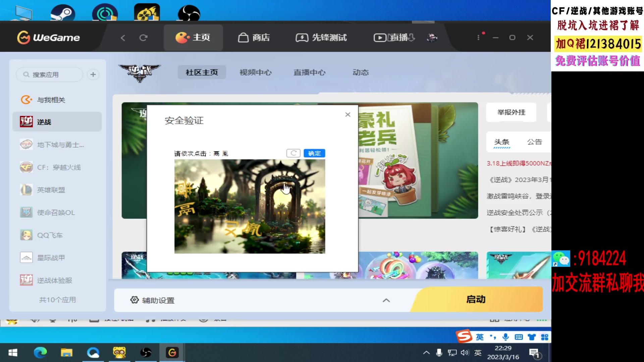The height and width of the screenshot is (362, 644).
Task: Select 使命召唤OL in the sidebar
Action: point(57,213)
